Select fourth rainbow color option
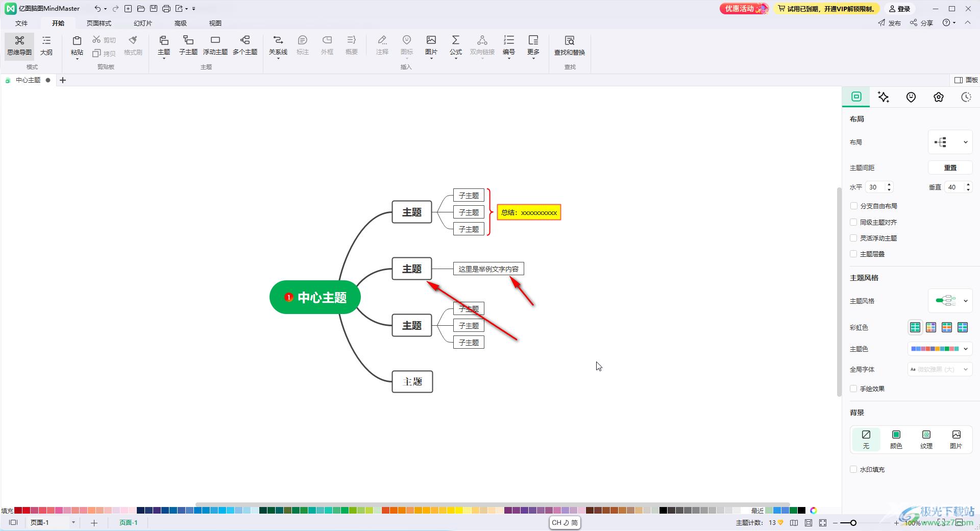Viewport: 980px width, 531px height. click(x=963, y=327)
